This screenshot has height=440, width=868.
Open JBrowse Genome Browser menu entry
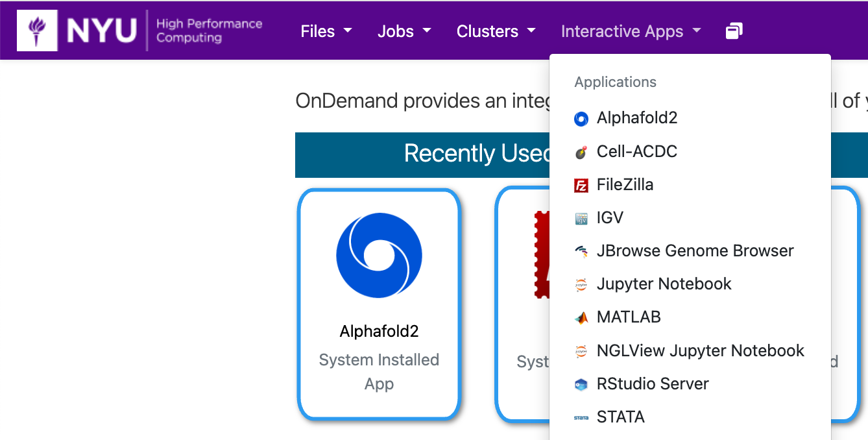(690, 251)
